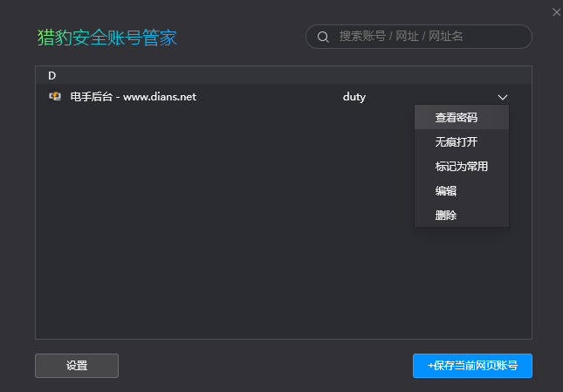
Task: Pick 标记为常用 in the context menu
Action: [x=462, y=166]
